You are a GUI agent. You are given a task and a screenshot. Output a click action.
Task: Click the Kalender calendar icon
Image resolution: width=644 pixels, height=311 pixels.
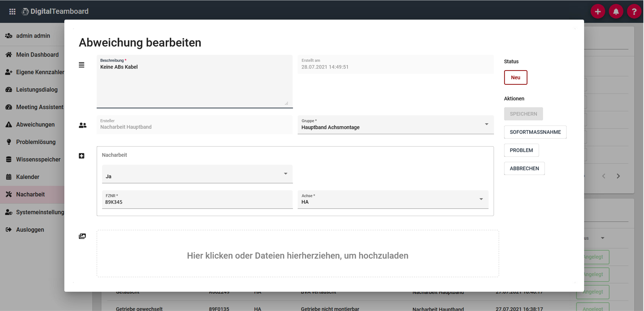pos(9,177)
